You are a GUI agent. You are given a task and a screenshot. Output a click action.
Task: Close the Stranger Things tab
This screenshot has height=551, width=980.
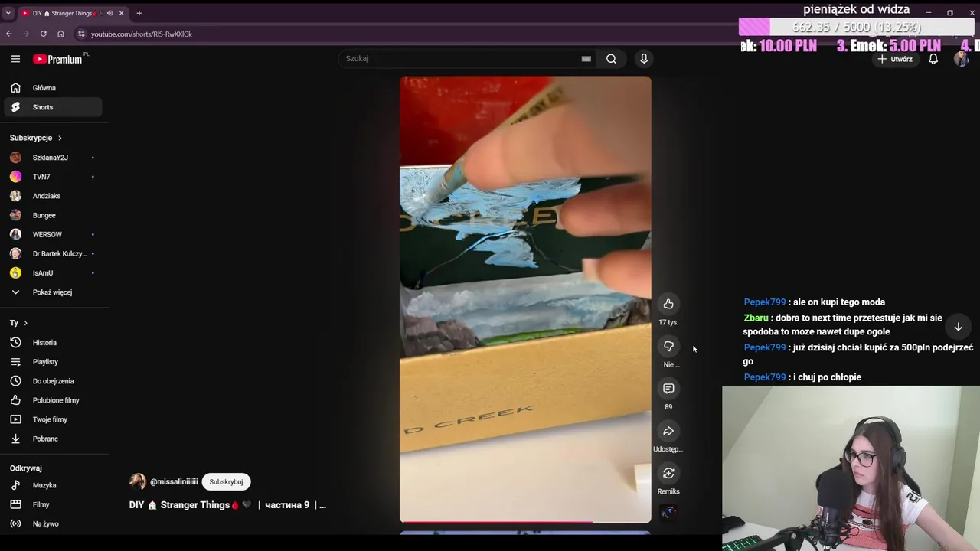[121, 13]
